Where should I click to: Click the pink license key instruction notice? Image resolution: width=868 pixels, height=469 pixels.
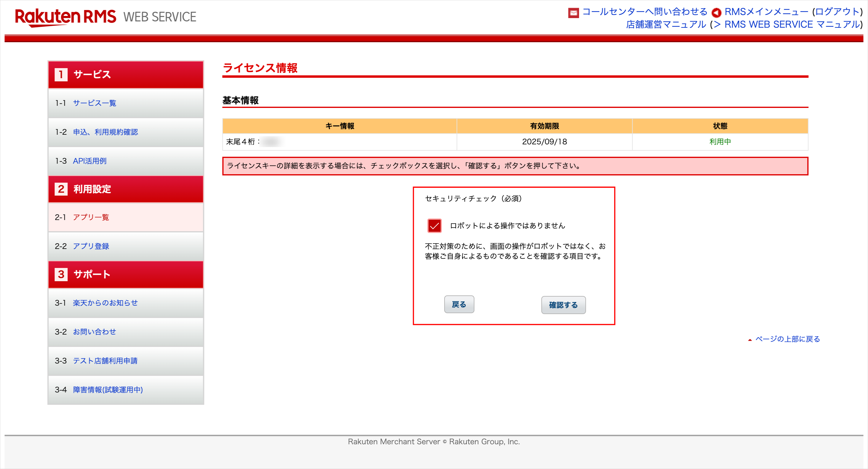click(515, 166)
